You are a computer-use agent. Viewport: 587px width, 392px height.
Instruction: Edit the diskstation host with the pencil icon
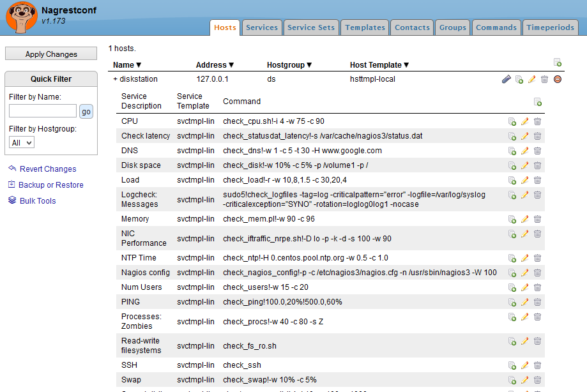531,79
